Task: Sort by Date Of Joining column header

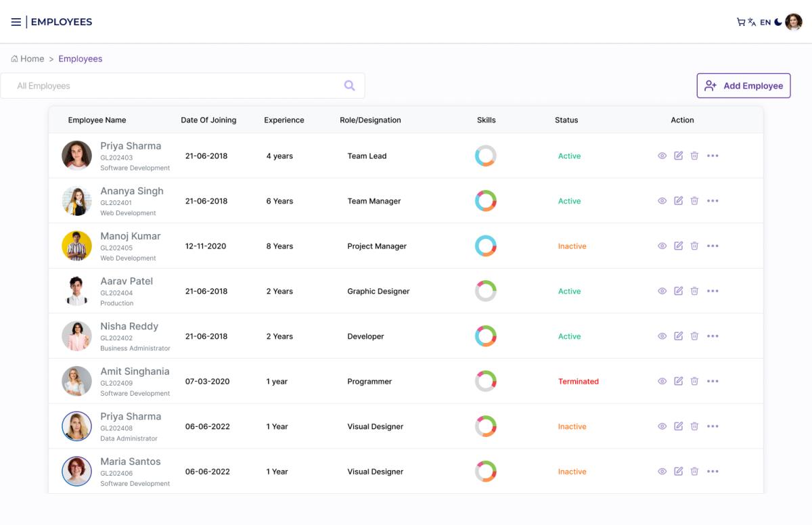Action: (x=208, y=120)
